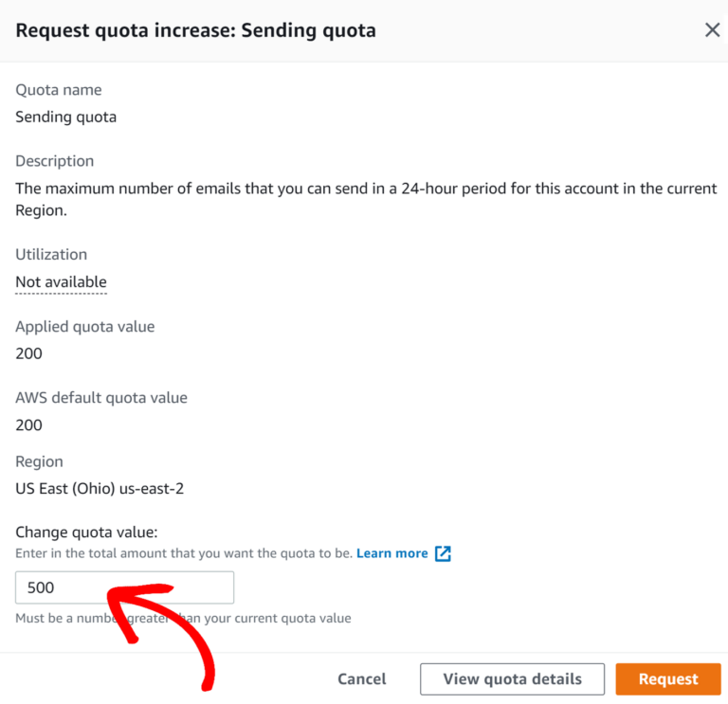Close the Request quota increase dialog
The height and width of the screenshot is (704, 728).
tap(712, 30)
